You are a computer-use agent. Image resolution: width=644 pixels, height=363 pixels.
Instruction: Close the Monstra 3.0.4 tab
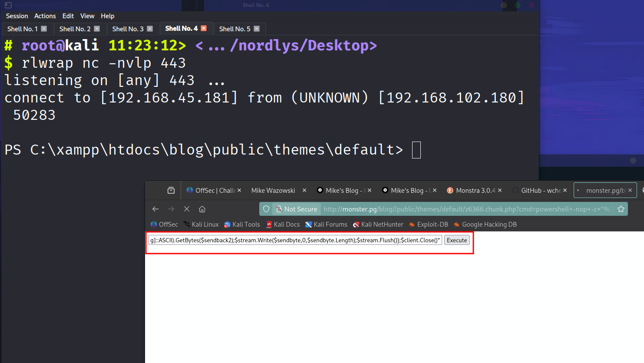(500, 190)
